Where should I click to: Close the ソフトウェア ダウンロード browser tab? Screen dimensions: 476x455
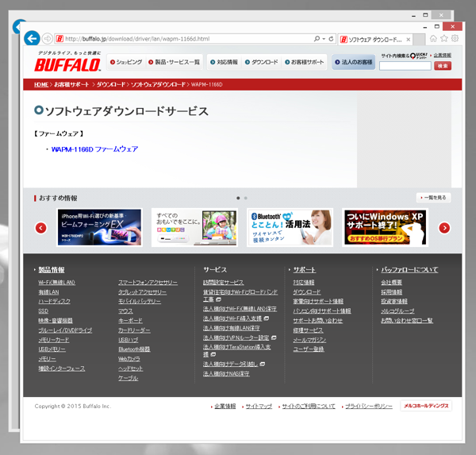tap(409, 40)
